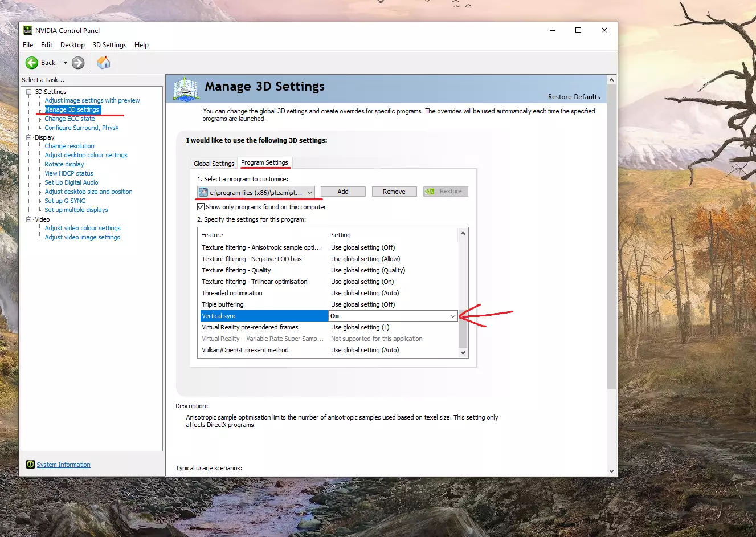Click the Manage 3D Settings header icon

[186, 89]
